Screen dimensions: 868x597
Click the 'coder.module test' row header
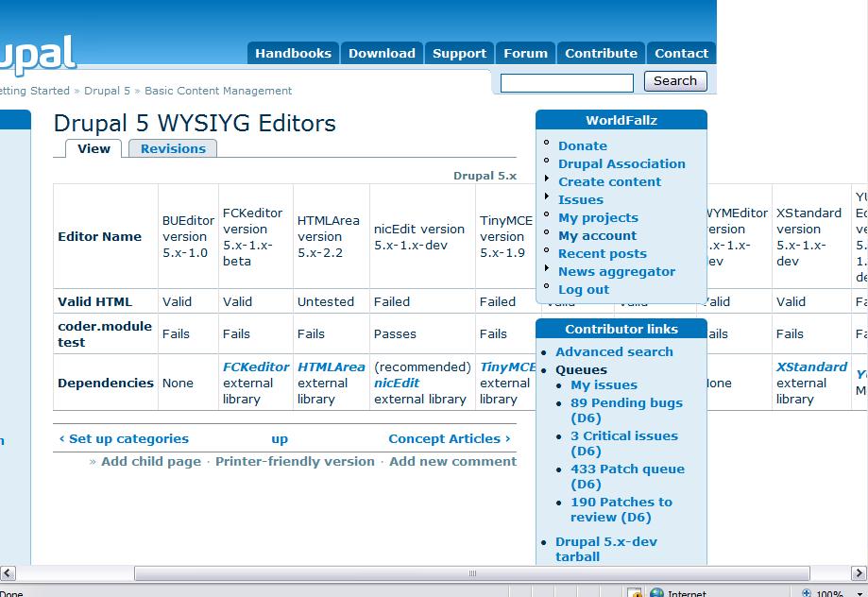[x=105, y=334]
